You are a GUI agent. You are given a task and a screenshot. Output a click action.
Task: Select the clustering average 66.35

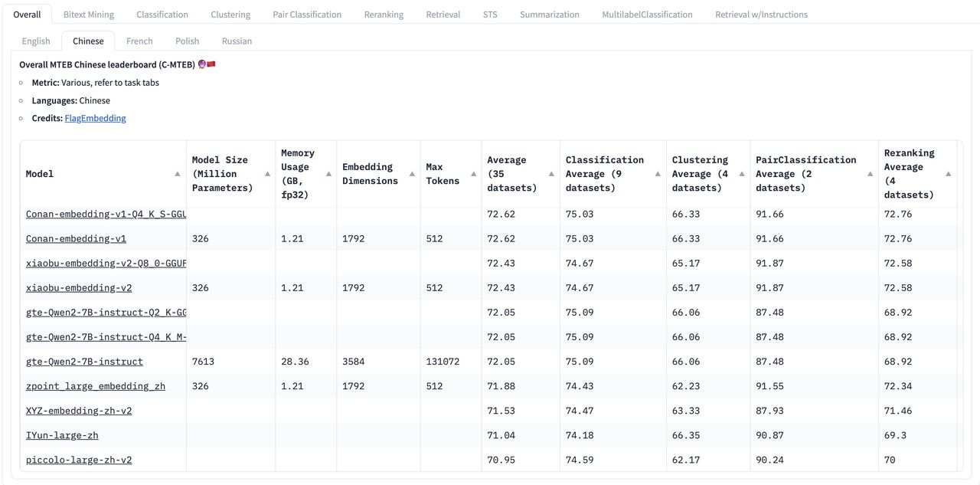coord(686,434)
